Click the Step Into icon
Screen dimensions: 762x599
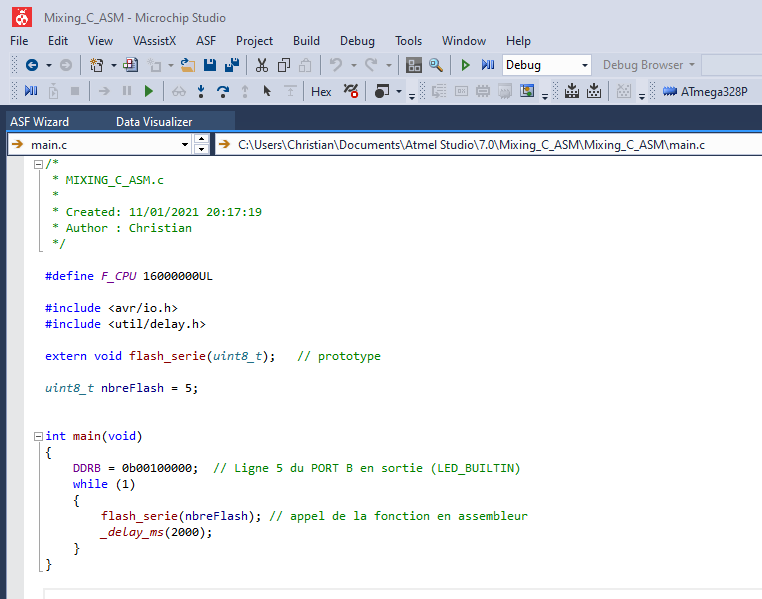pyautogui.click(x=201, y=91)
